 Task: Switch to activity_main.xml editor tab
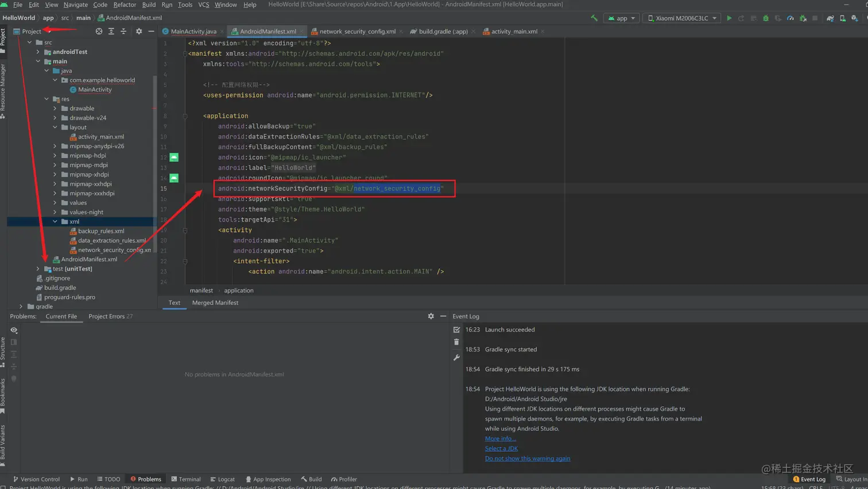tap(514, 32)
